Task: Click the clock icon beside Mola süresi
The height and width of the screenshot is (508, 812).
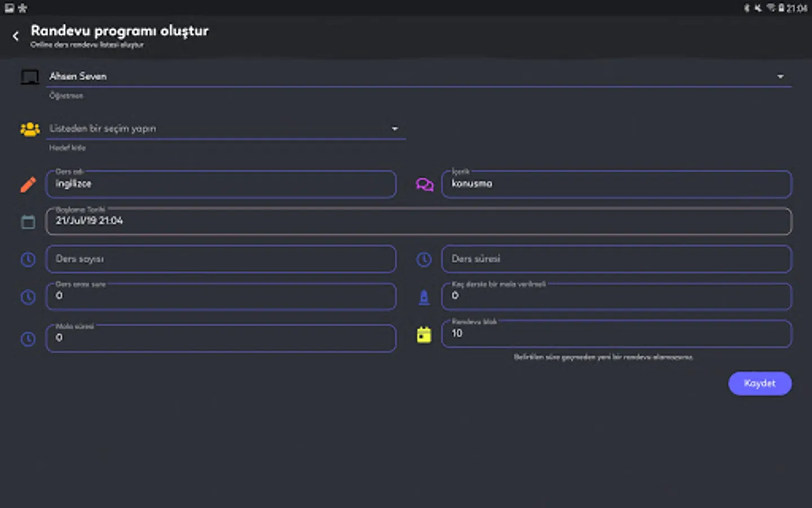Action: [28, 339]
